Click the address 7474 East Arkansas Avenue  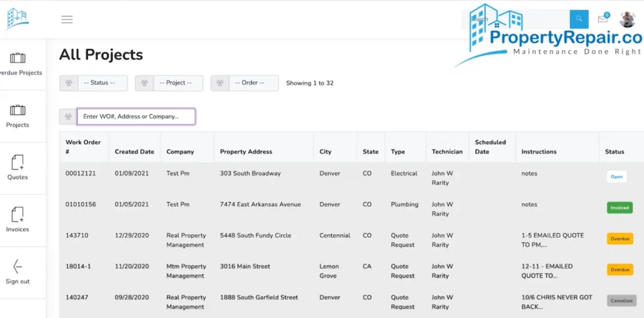coord(260,205)
